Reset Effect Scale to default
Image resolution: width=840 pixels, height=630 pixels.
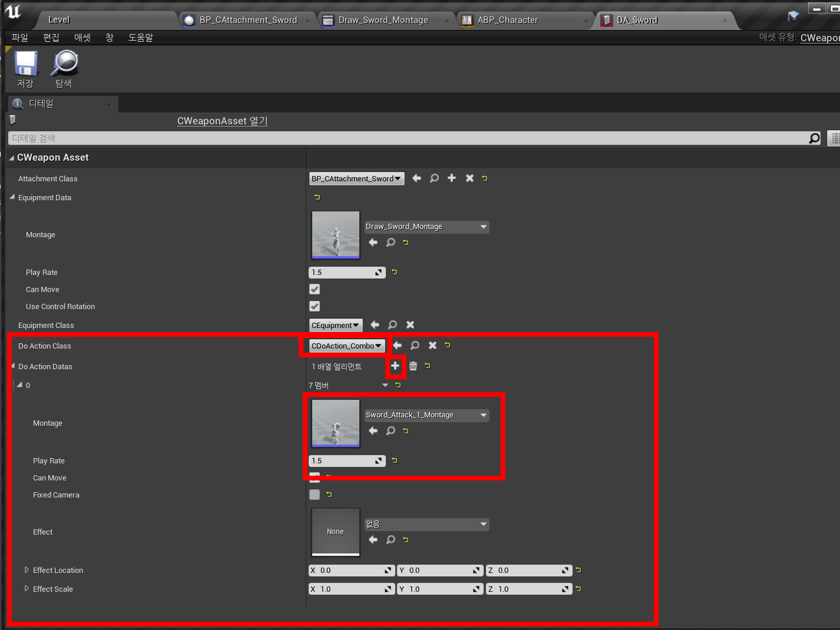[x=578, y=589]
